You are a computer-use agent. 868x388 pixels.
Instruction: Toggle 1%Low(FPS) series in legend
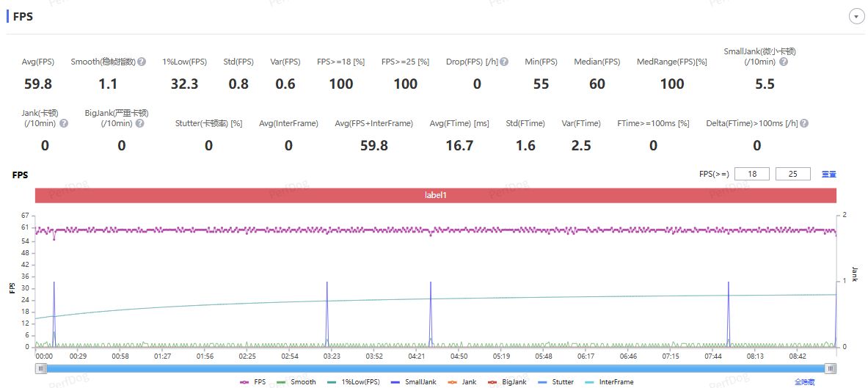[353, 382]
